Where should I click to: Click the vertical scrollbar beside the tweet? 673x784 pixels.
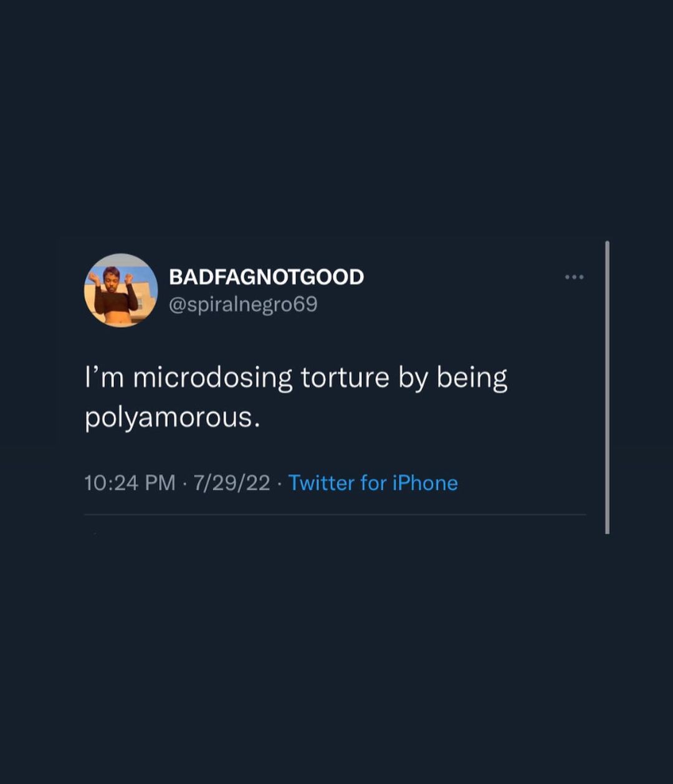pyautogui.click(x=607, y=386)
